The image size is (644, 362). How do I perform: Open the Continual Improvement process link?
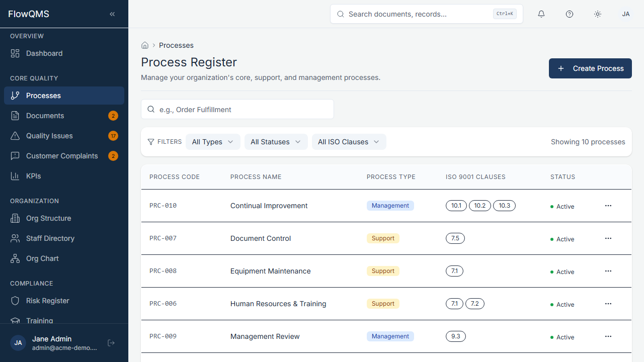(269, 205)
